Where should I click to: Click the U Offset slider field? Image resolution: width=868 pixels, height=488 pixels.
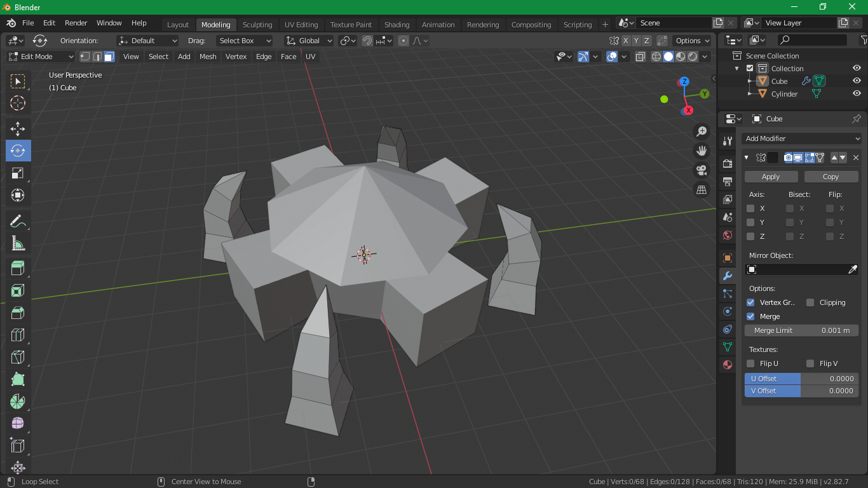coord(801,379)
